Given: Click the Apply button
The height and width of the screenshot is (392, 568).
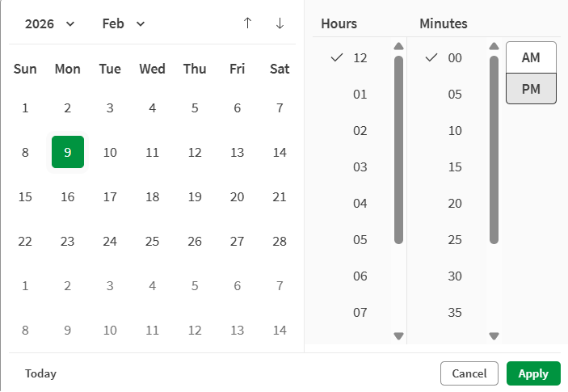Looking at the screenshot, I should click(x=533, y=373).
